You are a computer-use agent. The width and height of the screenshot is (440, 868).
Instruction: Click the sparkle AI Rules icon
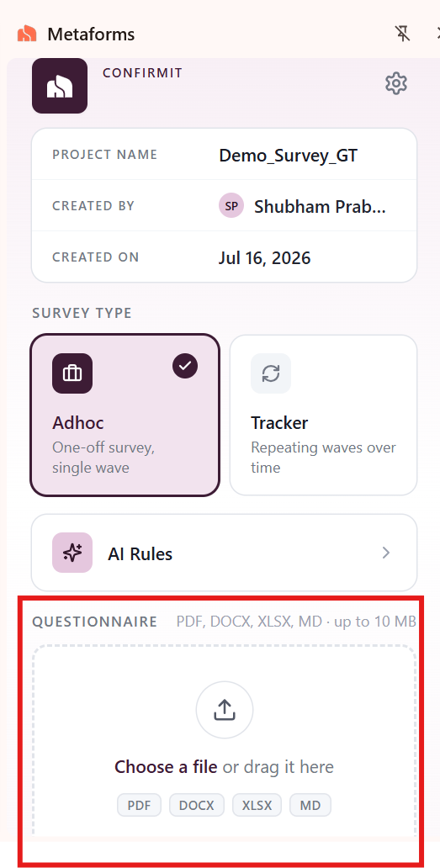[x=72, y=553]
